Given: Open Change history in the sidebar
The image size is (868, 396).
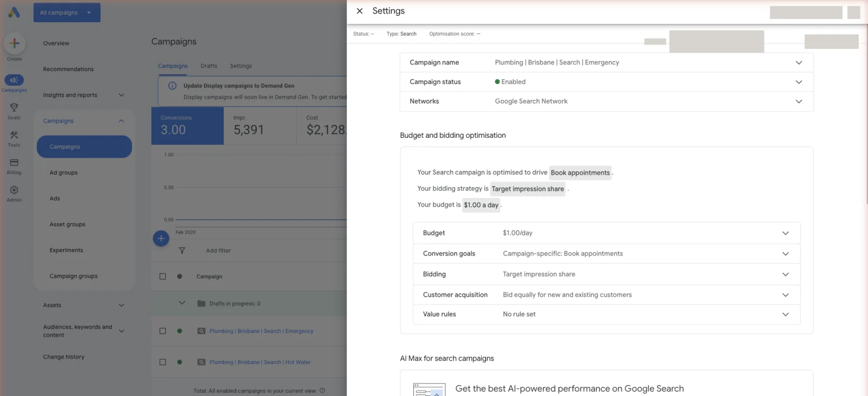Looking at the screenshot, I should click(64, 357).
